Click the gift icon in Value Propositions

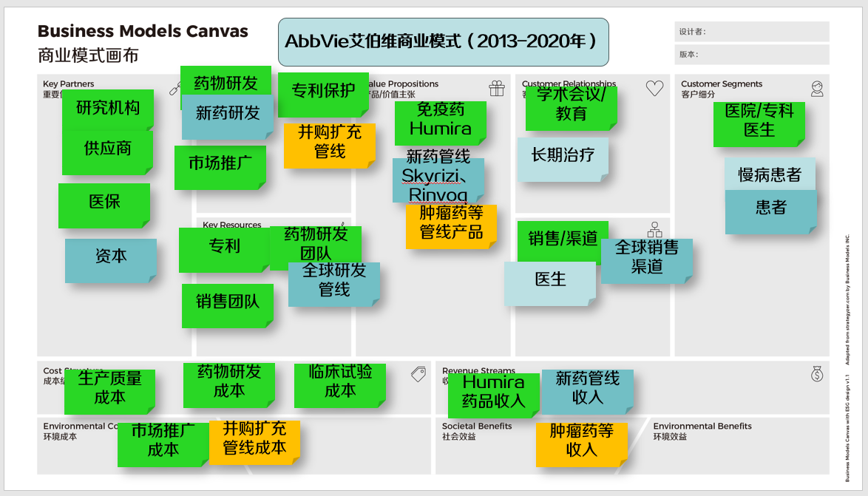pos(497,89)
